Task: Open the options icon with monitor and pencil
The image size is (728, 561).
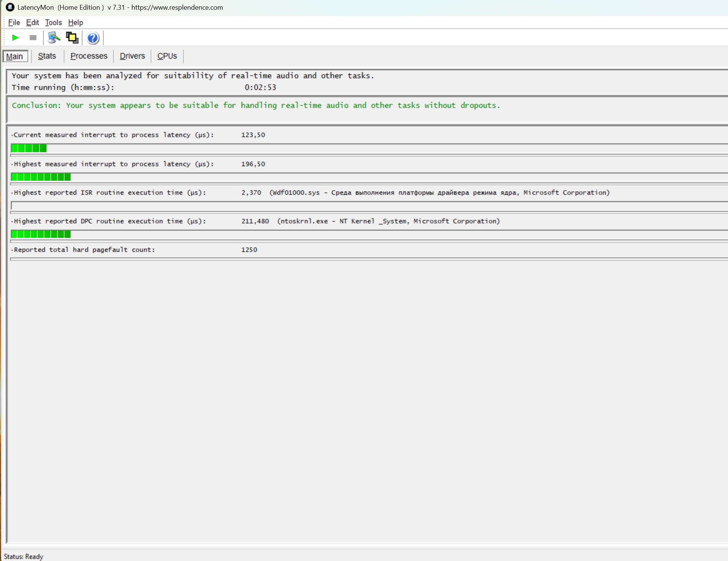Action: click(x=54, y=38)
